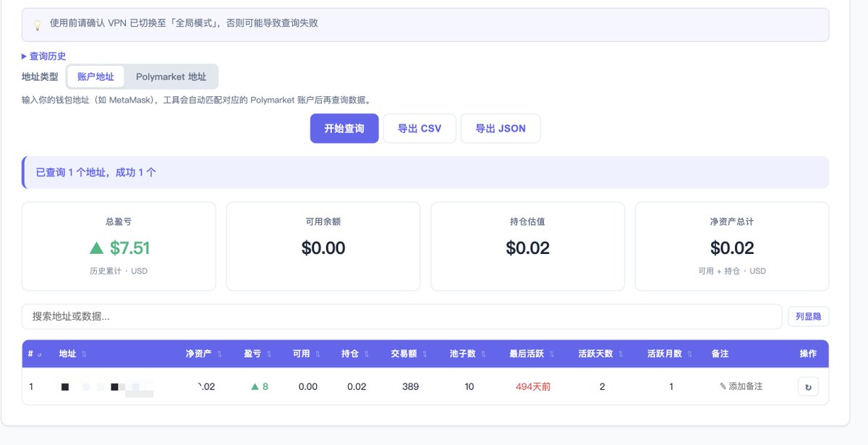Click the sort icon beside 活跃天数 header
The image size is (868, 445).
(621, 354)
